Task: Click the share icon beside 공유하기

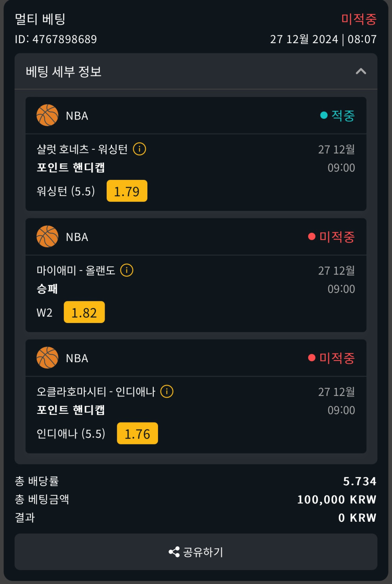Action: 174,552
